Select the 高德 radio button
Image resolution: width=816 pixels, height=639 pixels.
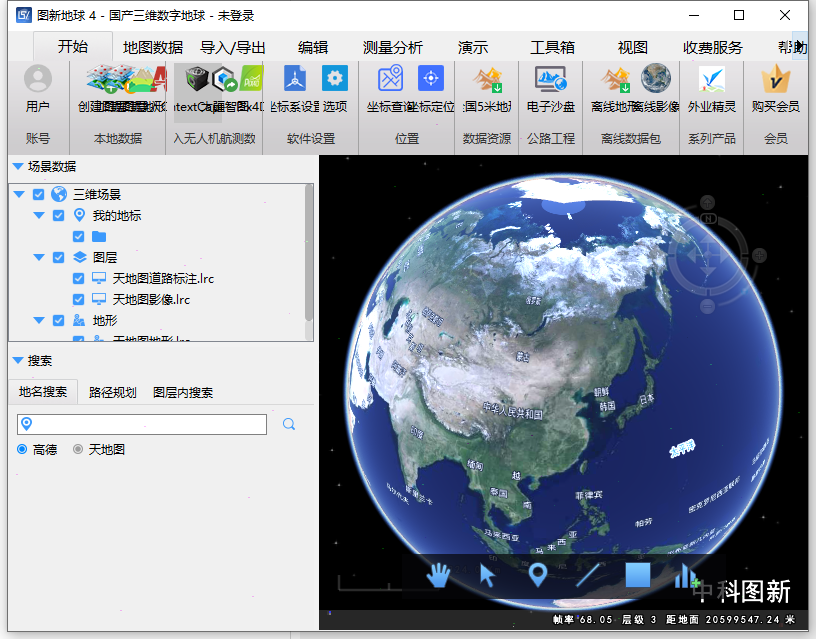[x=22, y=449]
